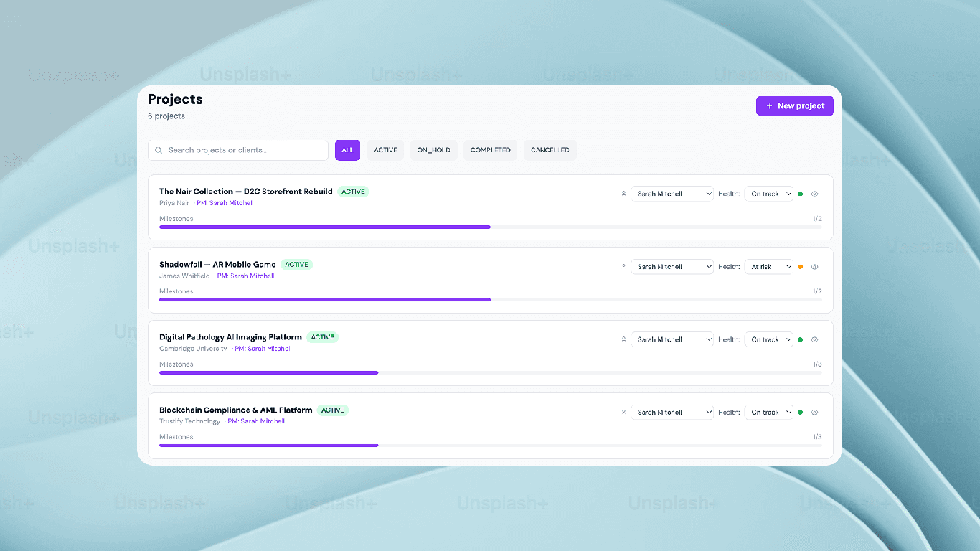Viewport: 980px width, 551px height.
Task: Open Shadowfall — AR Mobile Game project
Action: (217, 265)
